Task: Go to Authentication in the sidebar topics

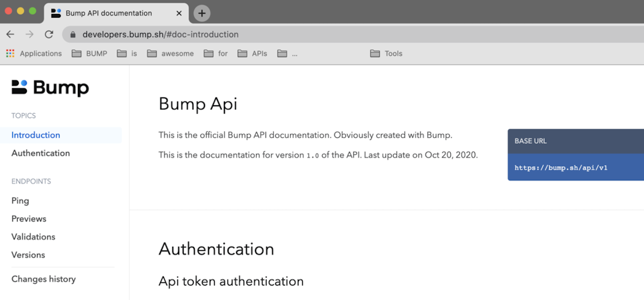Action: [x=41, y=153]
